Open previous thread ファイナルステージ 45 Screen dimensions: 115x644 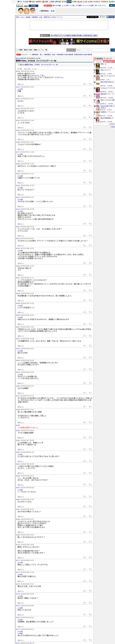tap(41, 65)
